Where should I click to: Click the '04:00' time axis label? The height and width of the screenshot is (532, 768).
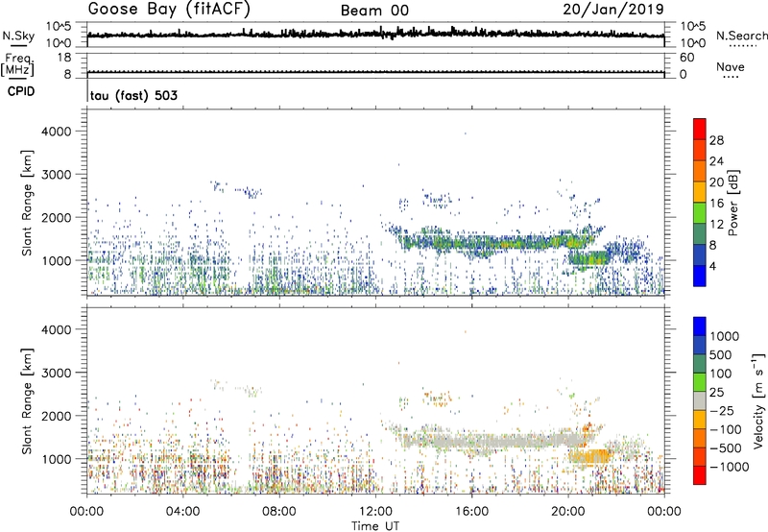(182, 512)
